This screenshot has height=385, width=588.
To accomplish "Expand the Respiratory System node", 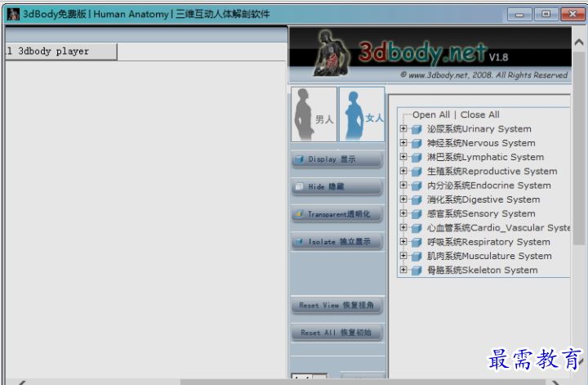I will pyautogui.click(x=403, y=242).
